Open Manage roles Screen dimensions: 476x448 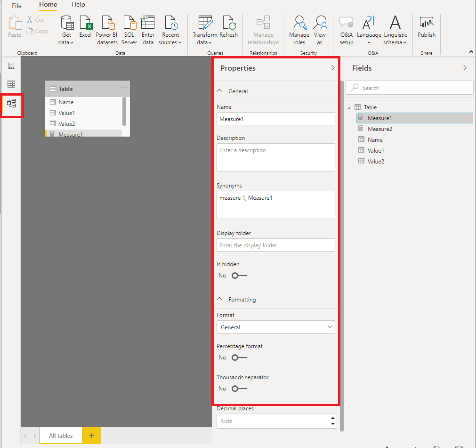tap(299, 30)
